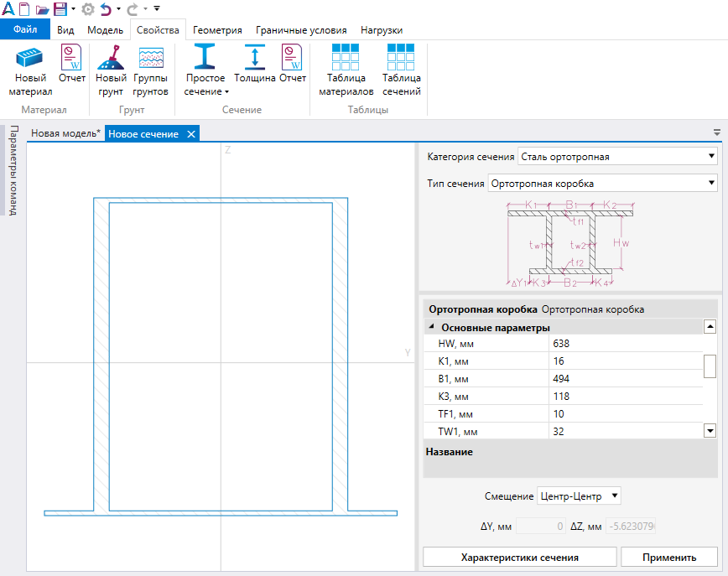Open the section Отчет report
This screenshot has width=728, height=576.
[x=293, y=64]
